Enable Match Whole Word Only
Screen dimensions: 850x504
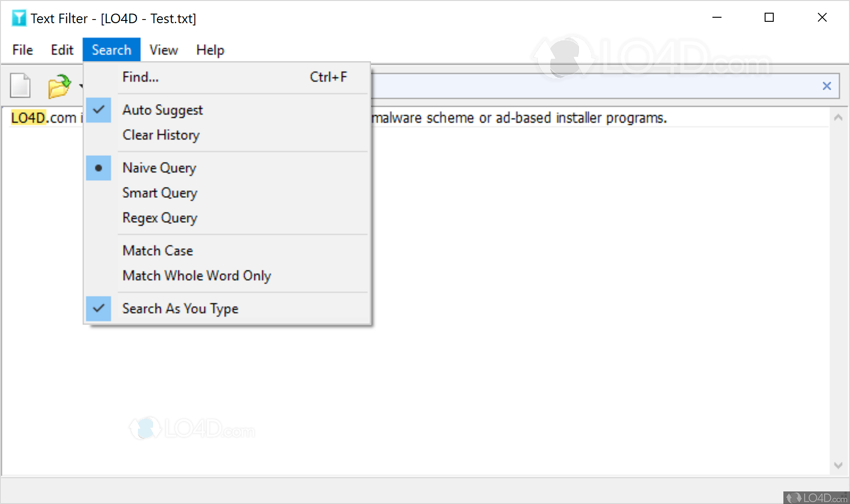click(197, 275)
